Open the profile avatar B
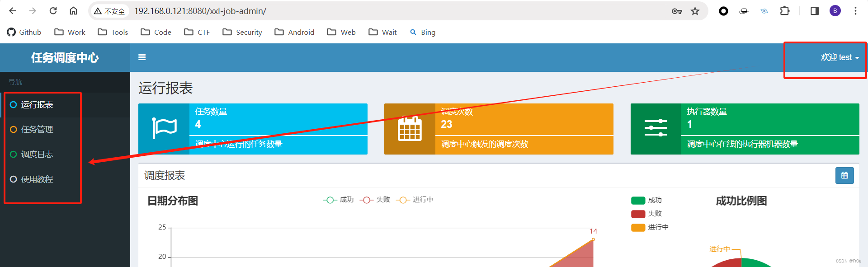The image size is (868, 267). 835,11
